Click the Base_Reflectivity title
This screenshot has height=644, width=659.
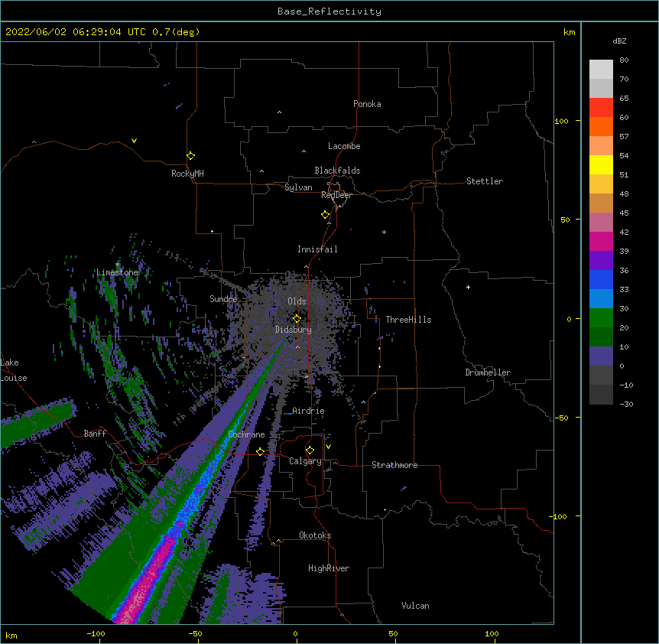tap(329, 11)
